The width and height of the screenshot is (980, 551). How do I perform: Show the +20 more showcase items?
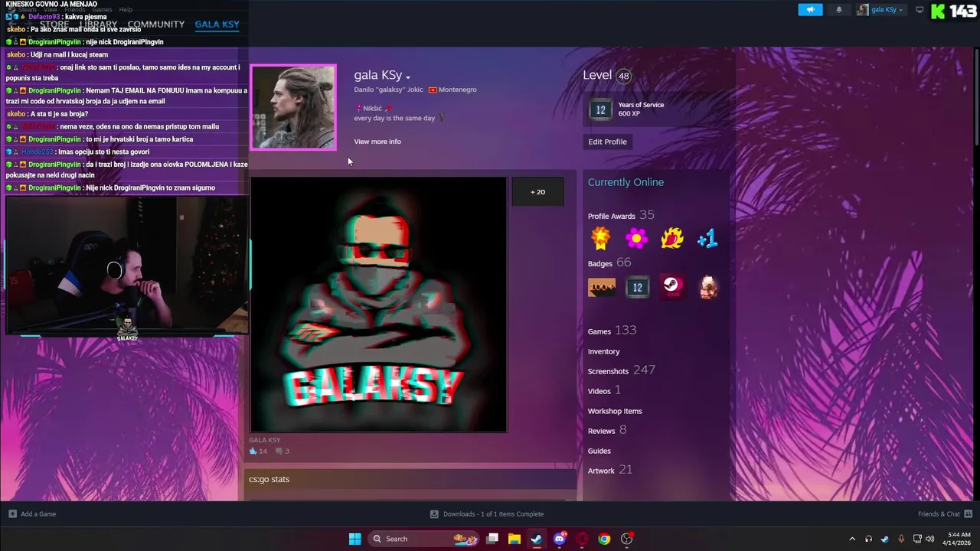tap(537, 192)
